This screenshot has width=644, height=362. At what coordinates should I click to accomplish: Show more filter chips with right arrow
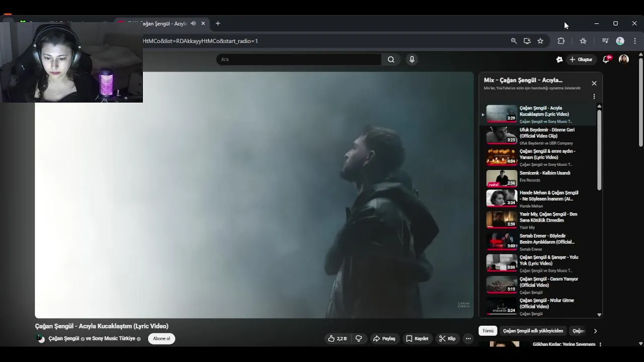[x=595, y=331]
